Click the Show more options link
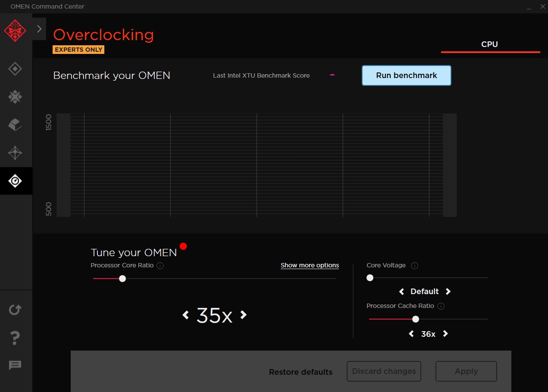 [x=310, y=265]
